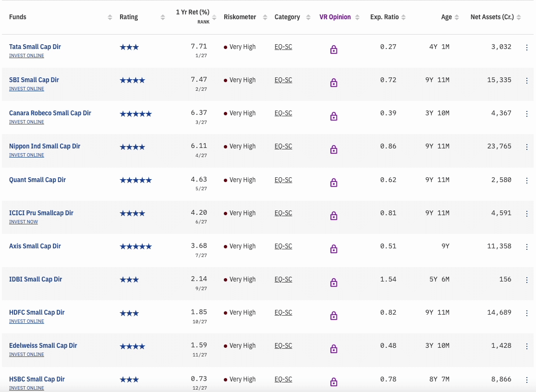Open more options menu for SBI Small Cap Dir
536x392 pixels.
pyautogui.click(x=526, y=81)
